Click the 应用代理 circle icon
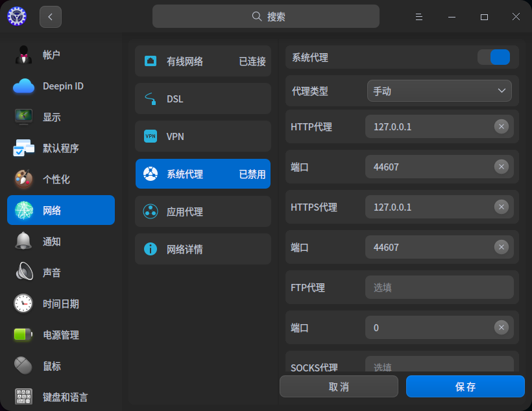 pos(151,211)
